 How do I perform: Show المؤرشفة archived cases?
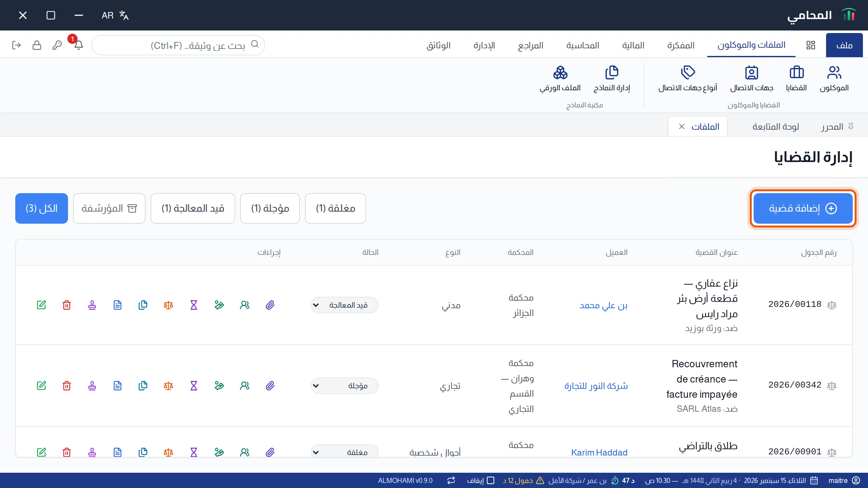pyautogui.click(x=109, y=208)
